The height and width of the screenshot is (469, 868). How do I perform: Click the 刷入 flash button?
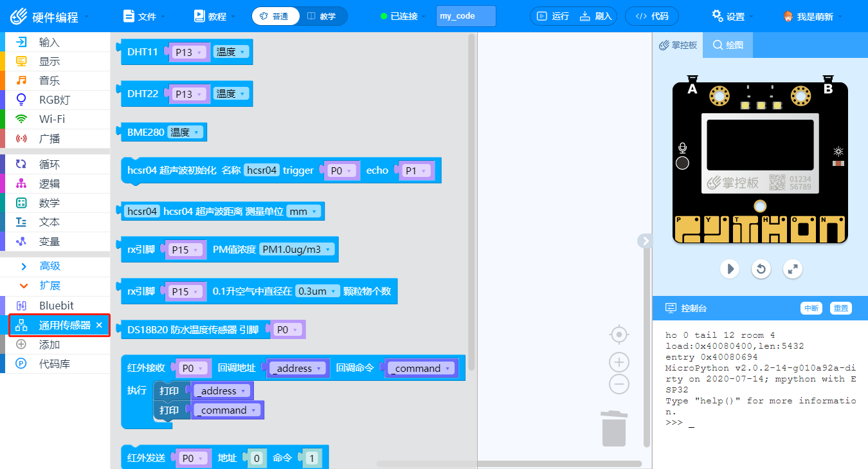click(x=595, y=16)
